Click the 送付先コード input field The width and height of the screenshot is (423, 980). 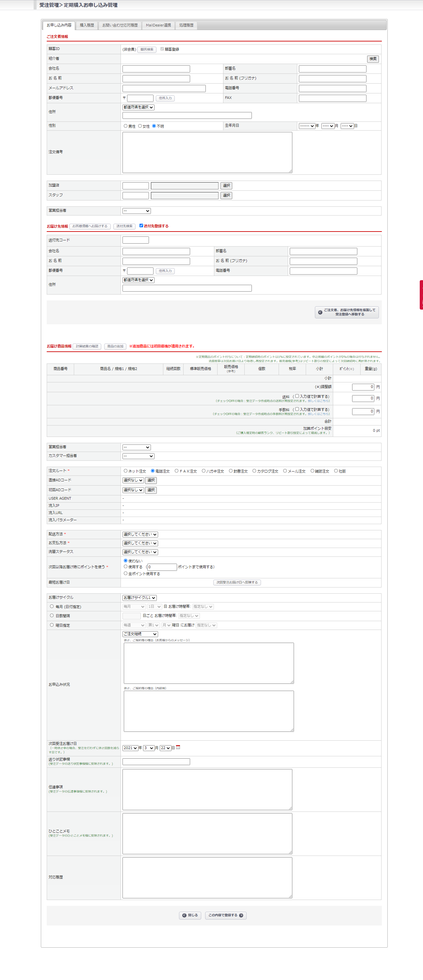tap(136, 240)
